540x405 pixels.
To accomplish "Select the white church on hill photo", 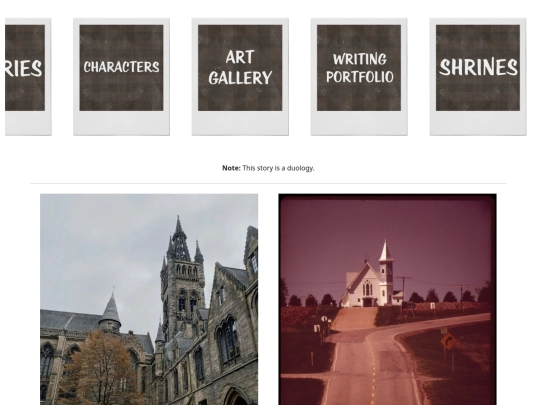I will [387, 299].
